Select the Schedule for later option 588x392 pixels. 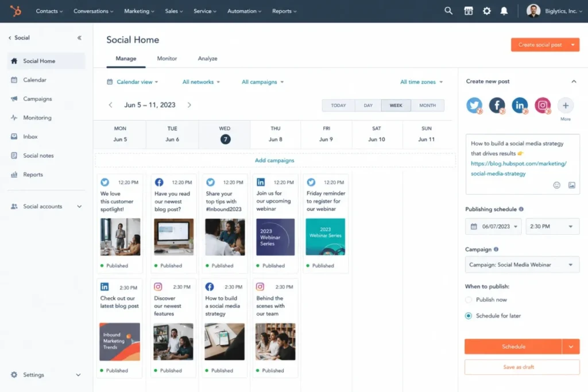coord(469,316)
